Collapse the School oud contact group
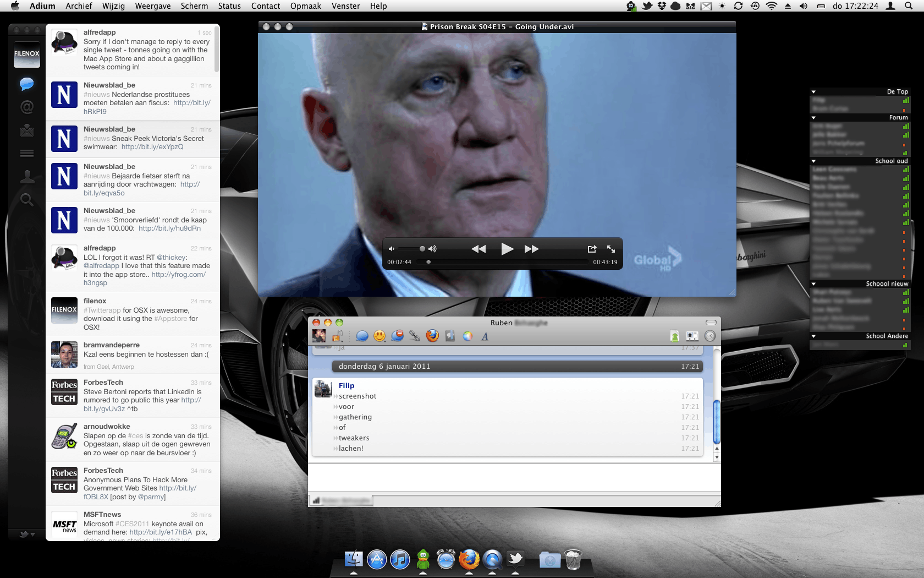 (x=813, y=161)
